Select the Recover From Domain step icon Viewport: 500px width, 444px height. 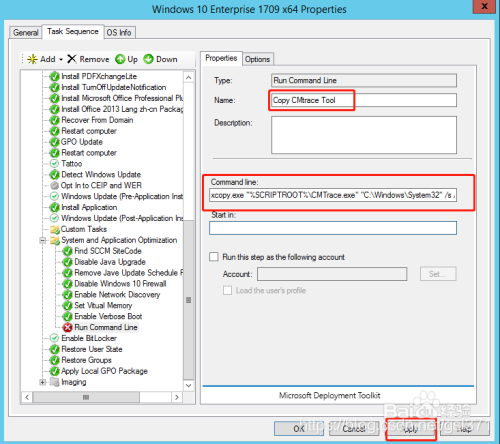click(x=54, y=120)
